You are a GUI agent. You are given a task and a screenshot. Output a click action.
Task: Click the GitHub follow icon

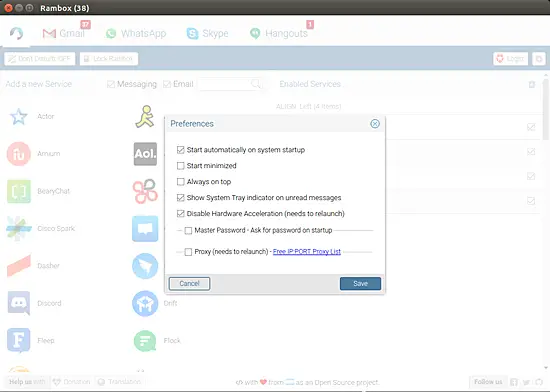coord(539,382)
